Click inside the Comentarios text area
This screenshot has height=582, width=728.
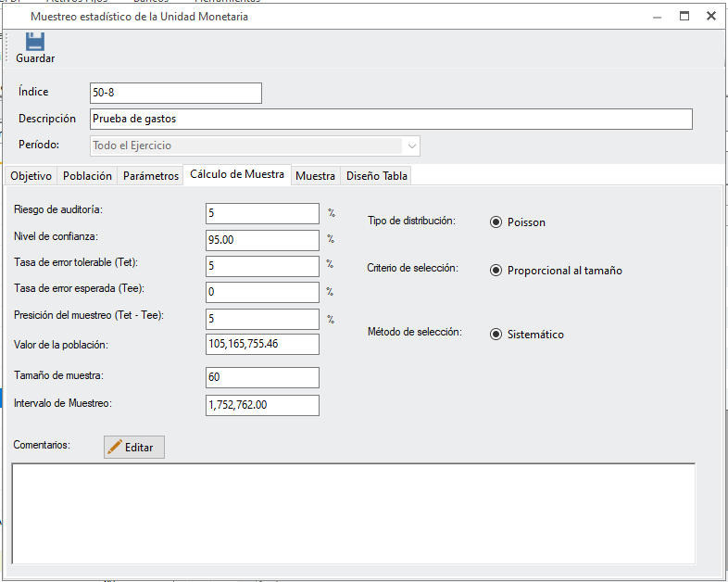pos(352,512)
